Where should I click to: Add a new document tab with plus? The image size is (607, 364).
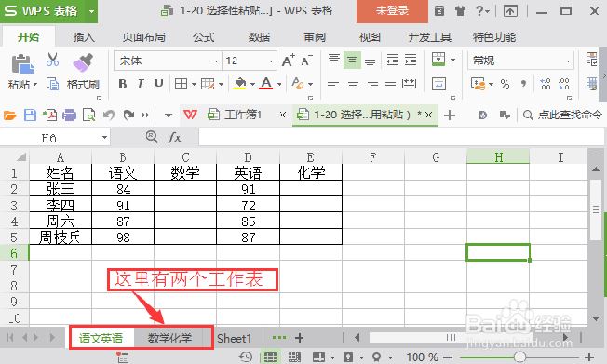(x=450, y=115)
